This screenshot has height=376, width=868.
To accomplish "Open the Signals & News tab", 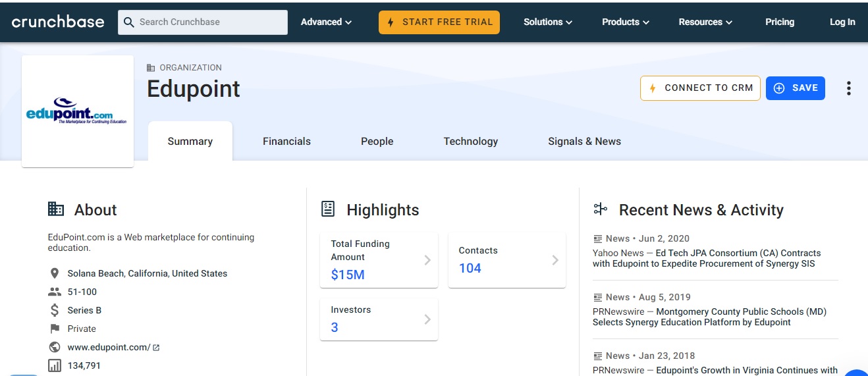I will click(584, 141).
